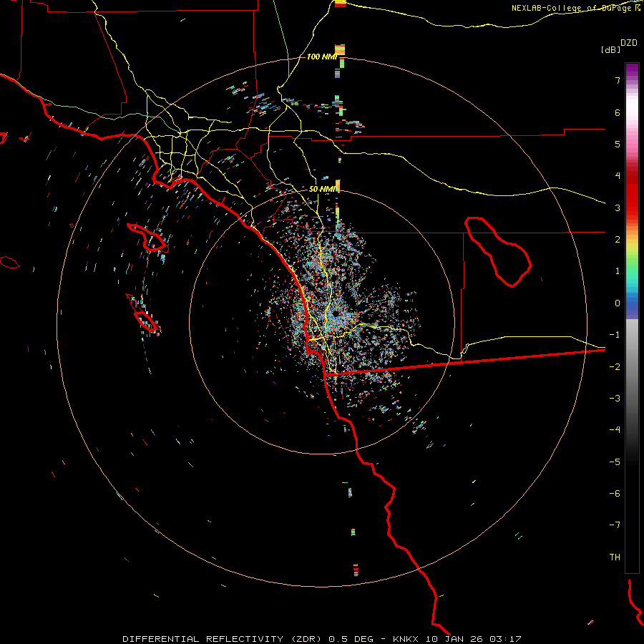
Task: Click the -4 dB label on the legend
Action: (615, 430)
